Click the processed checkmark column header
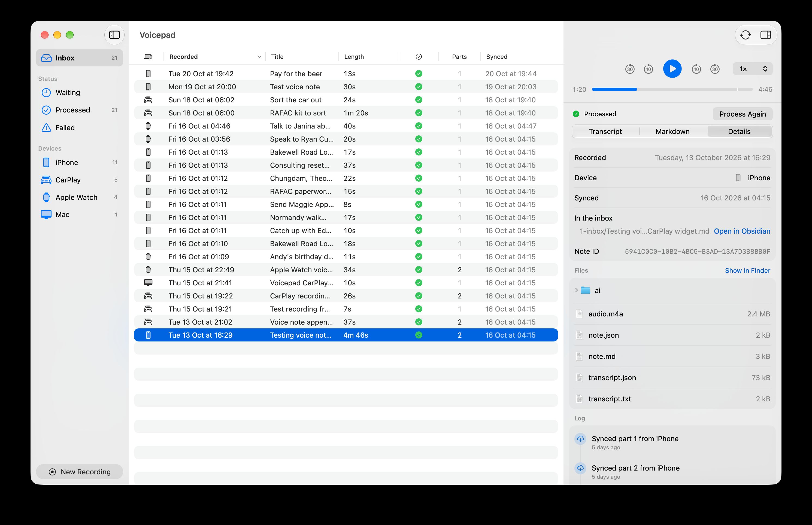Screen dimensions: 812x525 [x=419, y=57]
